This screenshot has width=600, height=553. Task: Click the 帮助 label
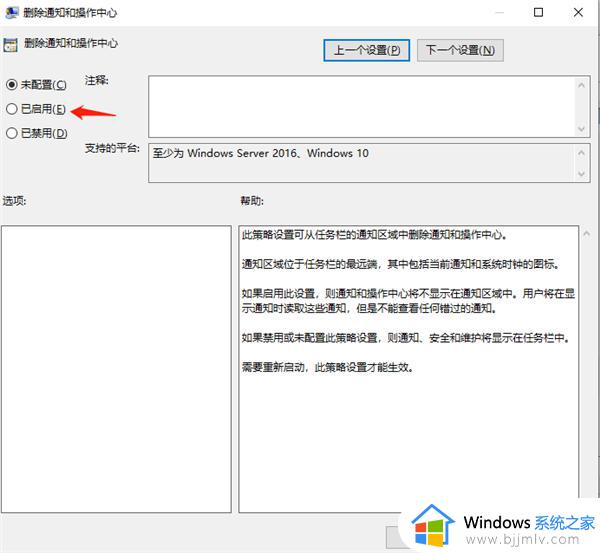point(252,201)
